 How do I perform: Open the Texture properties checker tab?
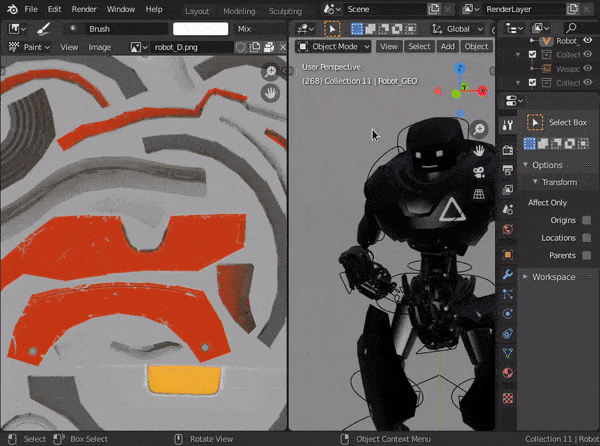point(508,398)
